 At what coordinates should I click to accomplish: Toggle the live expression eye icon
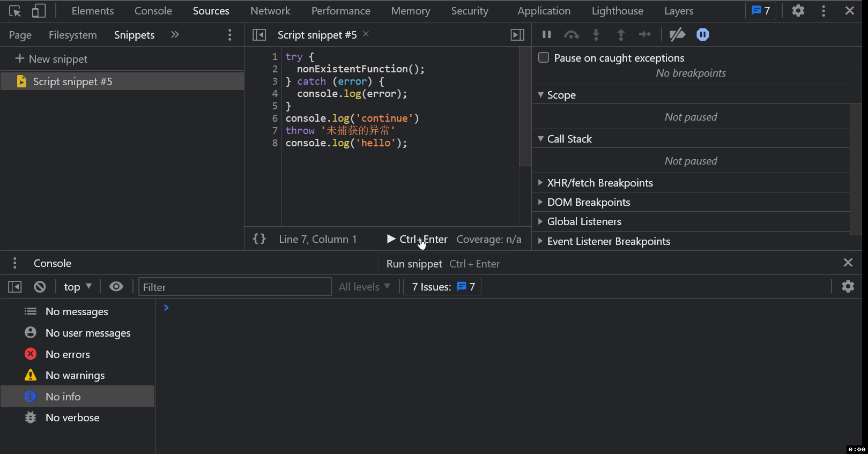coord(116,287)
